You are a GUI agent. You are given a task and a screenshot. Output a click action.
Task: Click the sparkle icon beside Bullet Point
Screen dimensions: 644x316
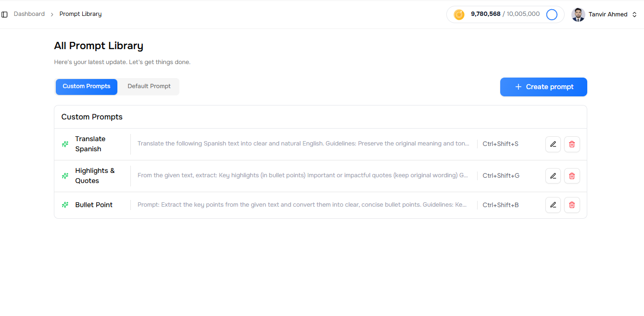tap(65, 205)
